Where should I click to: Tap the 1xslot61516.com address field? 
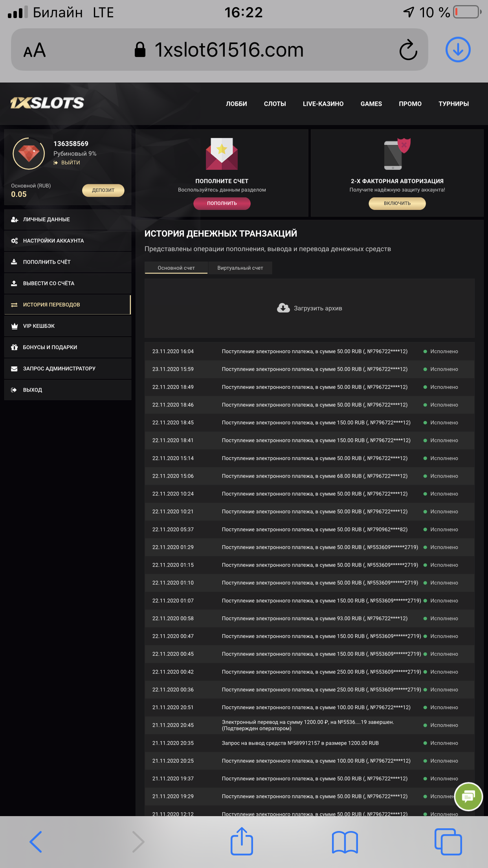pyautogui.click(x=220, y=50)
